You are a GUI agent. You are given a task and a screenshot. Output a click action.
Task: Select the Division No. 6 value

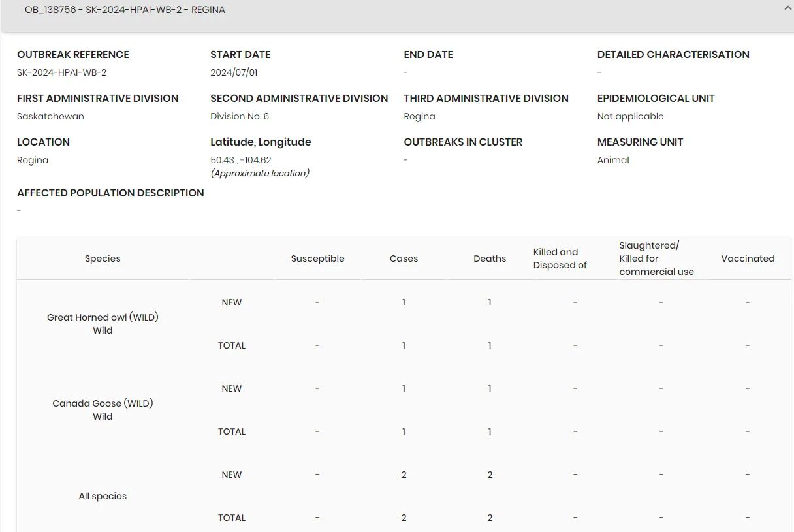tap(240, 116)
